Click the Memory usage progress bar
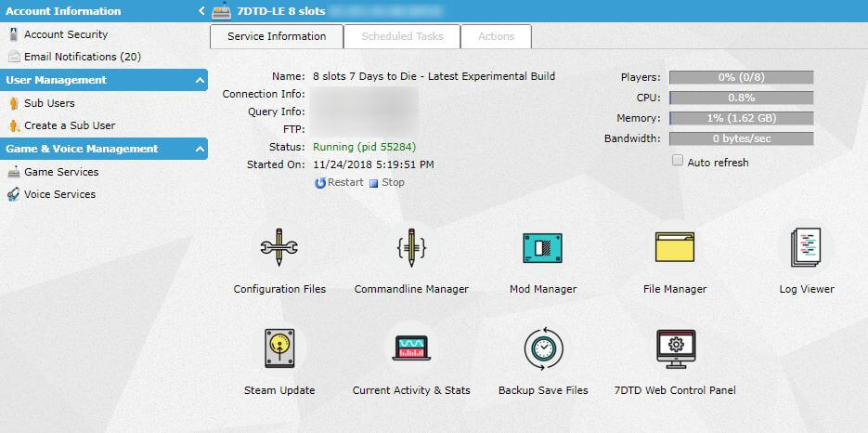The height and width of the screenshot is (433, 868). (x=741, y=119)
